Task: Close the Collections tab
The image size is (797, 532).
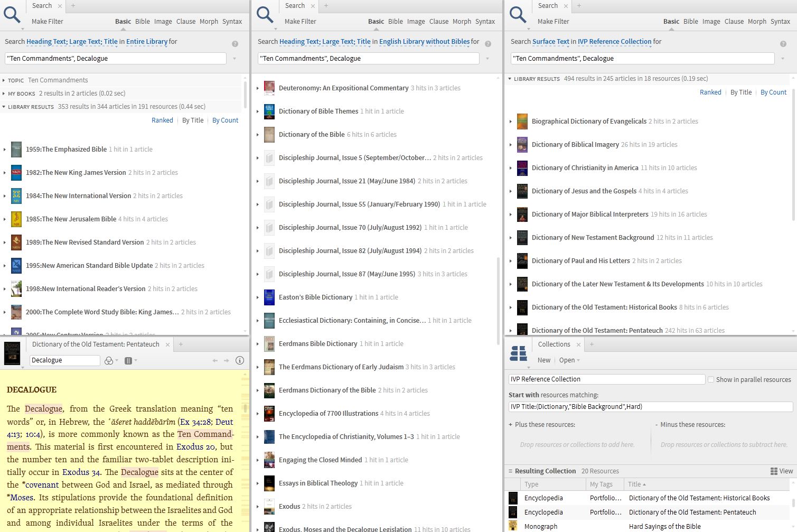Action: [578, 344]
